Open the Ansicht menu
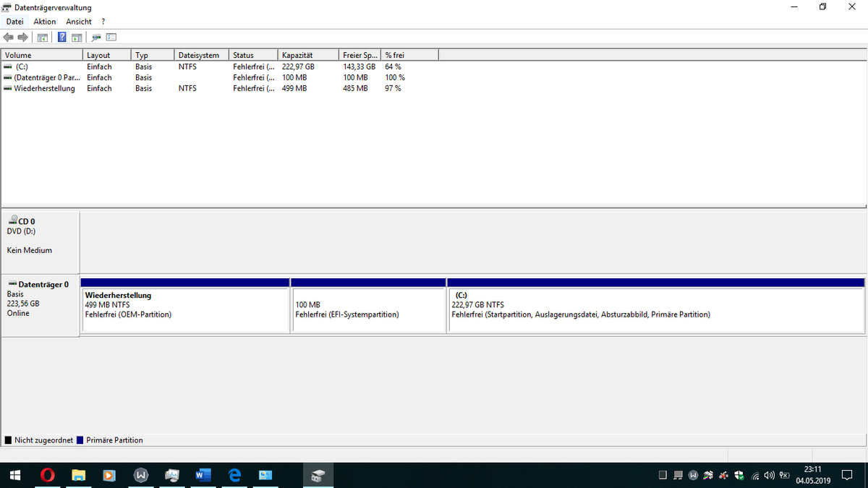868x488 pixels. (78, 22)
